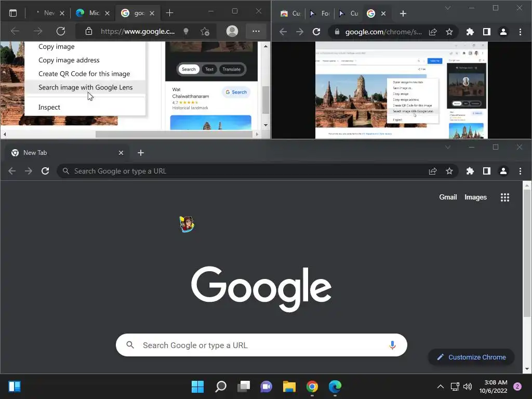
Task: Bookmark page in top-right Chrome window
Action: coord(449,32)
